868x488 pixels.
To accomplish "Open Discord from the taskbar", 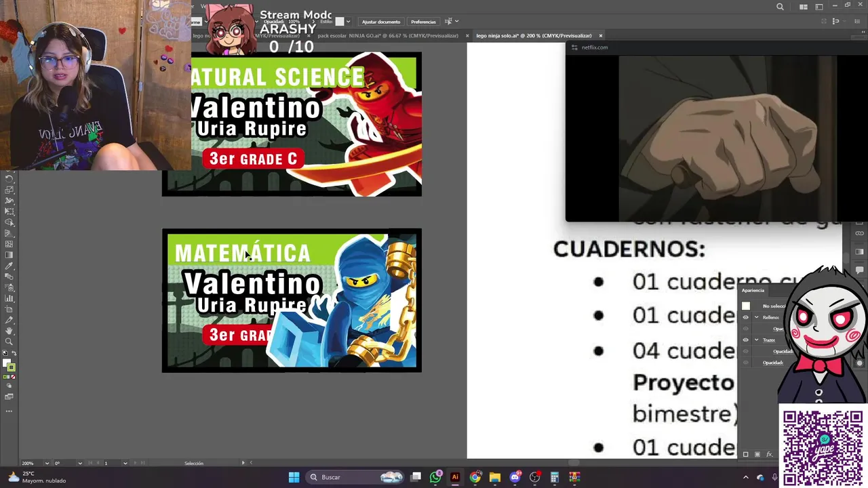I will coord(515,477).
